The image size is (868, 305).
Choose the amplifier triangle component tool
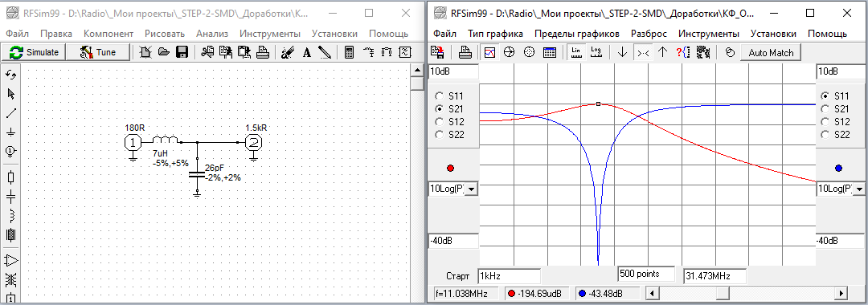(10, 260)
